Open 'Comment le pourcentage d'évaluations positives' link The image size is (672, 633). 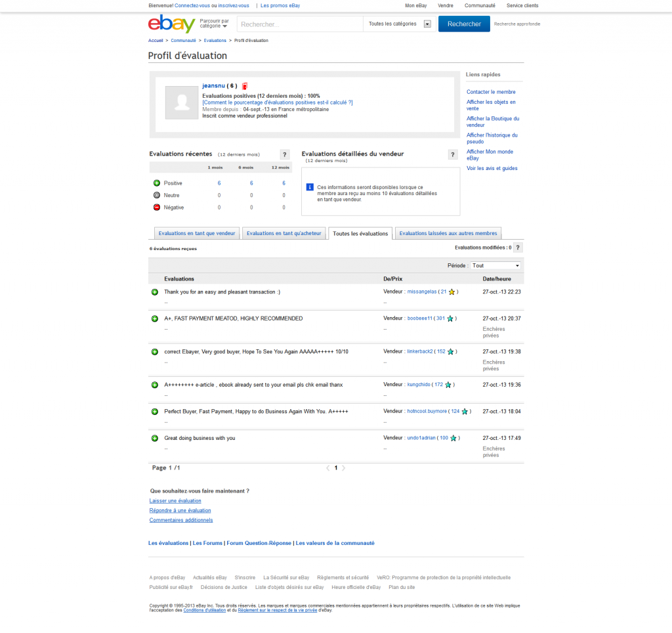(x=278, y=102)
